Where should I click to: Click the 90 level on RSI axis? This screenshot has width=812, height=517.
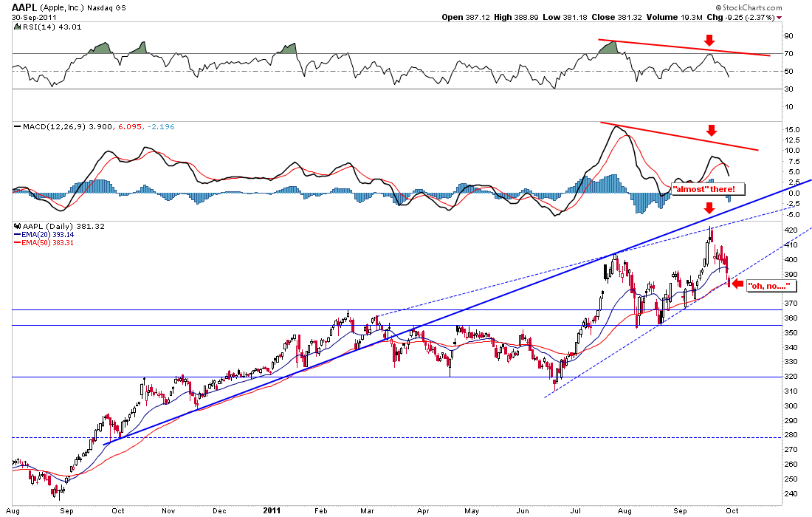(x=788, y=35)
